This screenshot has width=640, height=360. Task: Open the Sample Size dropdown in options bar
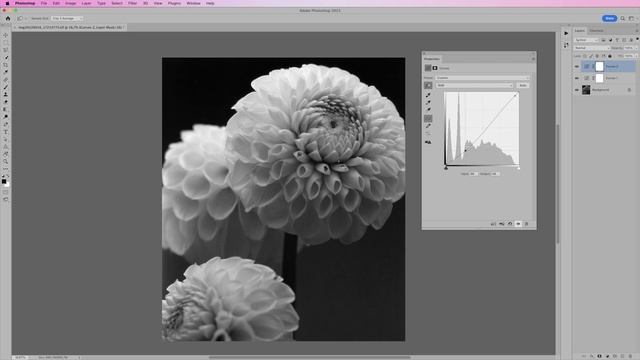click(67, 18)
